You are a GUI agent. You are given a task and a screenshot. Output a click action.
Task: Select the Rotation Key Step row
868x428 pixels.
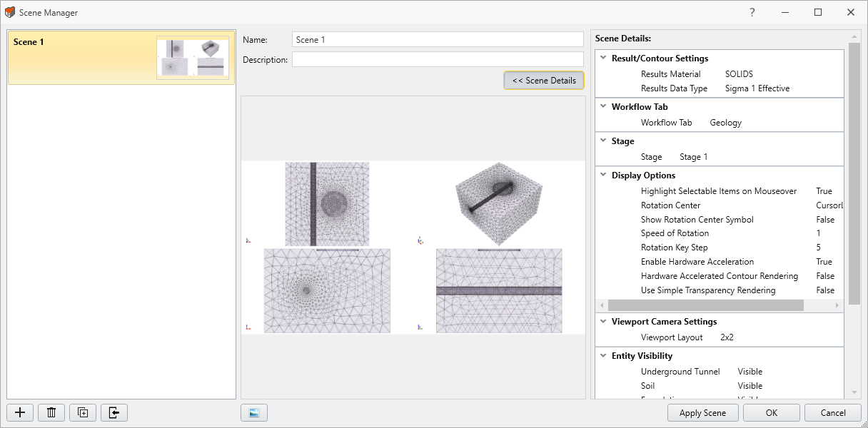point(720,248)
